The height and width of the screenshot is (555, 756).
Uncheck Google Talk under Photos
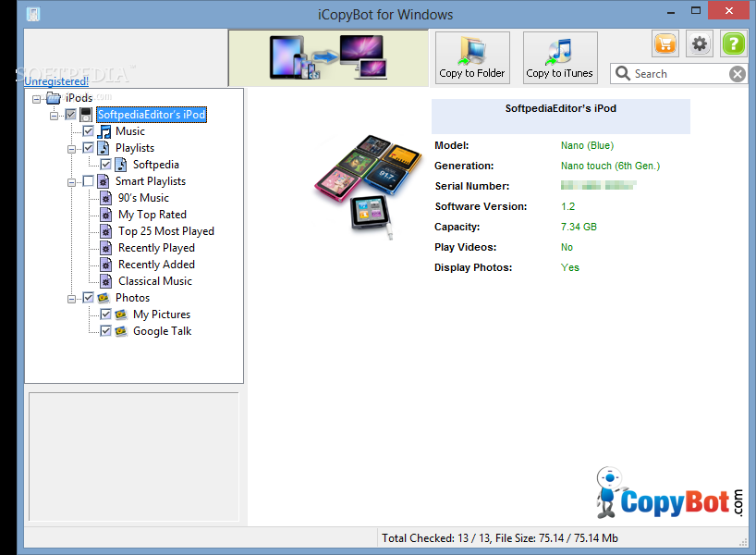pos(104,330)
